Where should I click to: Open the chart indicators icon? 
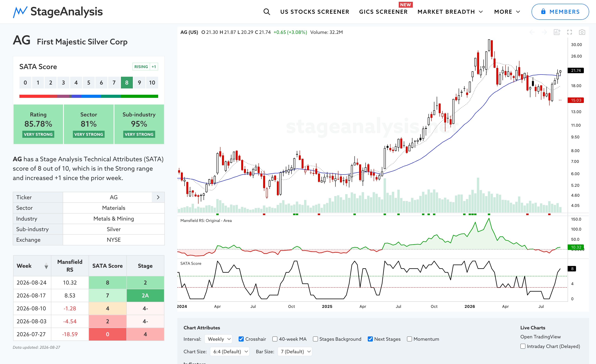click(x=557, y=32)
